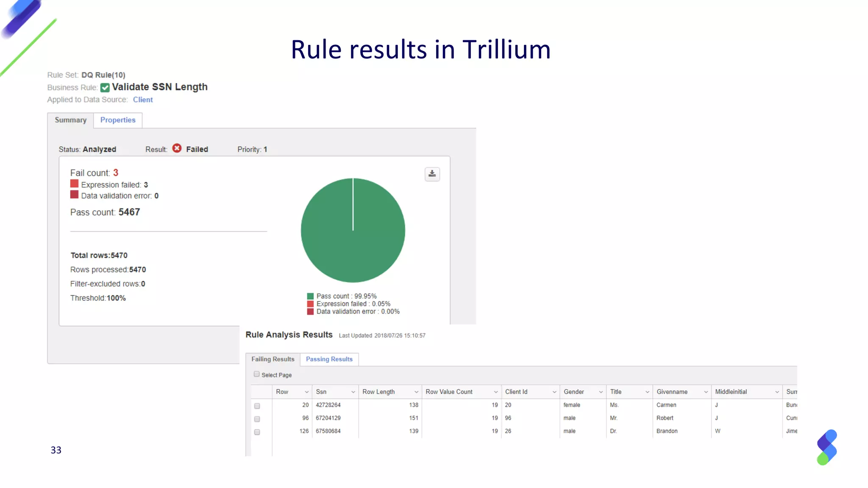Click the download chart icon
The image size is (868, 488).
[432, 174]
